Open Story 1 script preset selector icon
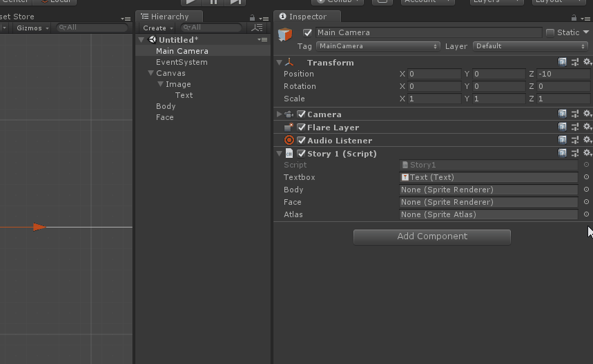 (575, 153)
